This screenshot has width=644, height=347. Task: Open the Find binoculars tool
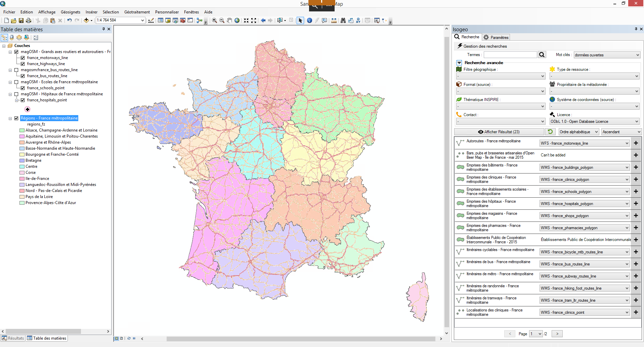(343, 20)
